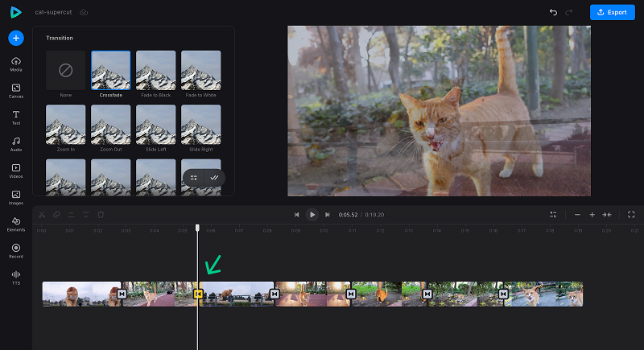Viewport: 644px width, 350px height.
Task: Open the Audio sidebar panel
Action: (16, 145)
